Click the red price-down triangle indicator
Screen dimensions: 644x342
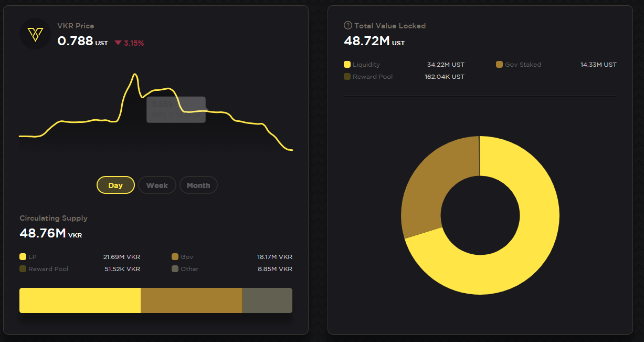tap(118, 43)
